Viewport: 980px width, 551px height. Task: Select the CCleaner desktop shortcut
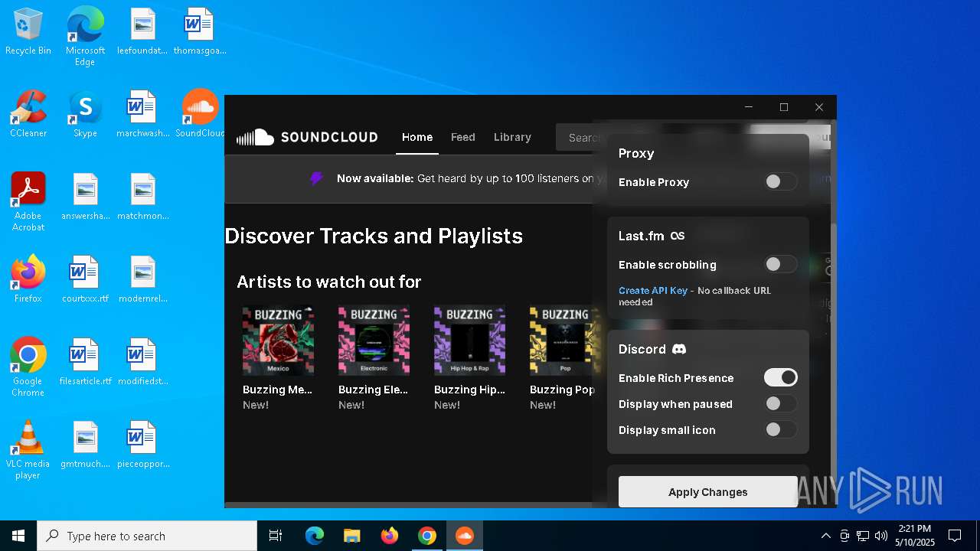28,115
